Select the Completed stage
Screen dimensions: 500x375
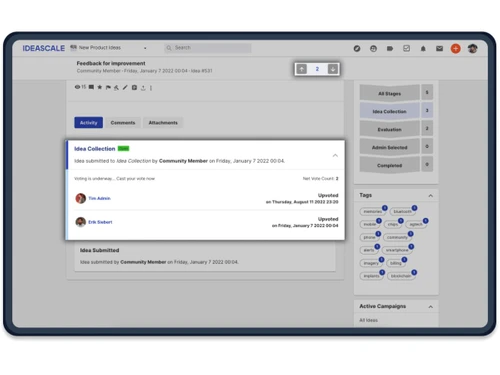[389, 165]
